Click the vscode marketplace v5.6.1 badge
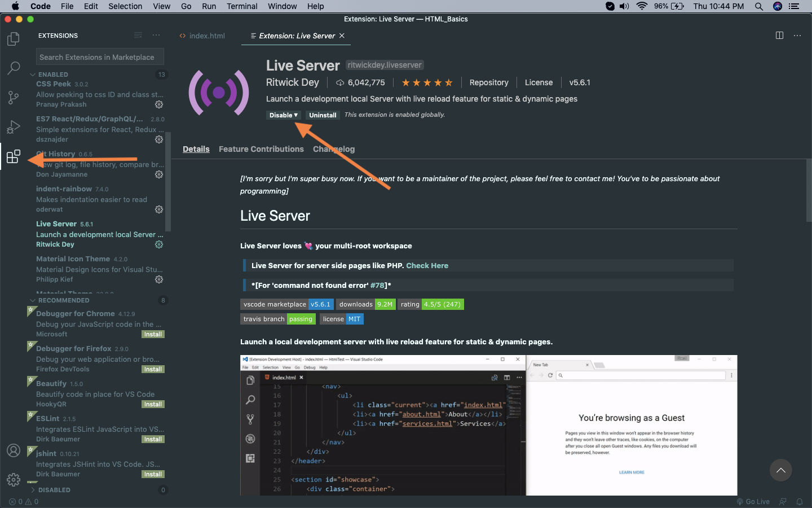812x508 pixels. (x=287, y=304)
